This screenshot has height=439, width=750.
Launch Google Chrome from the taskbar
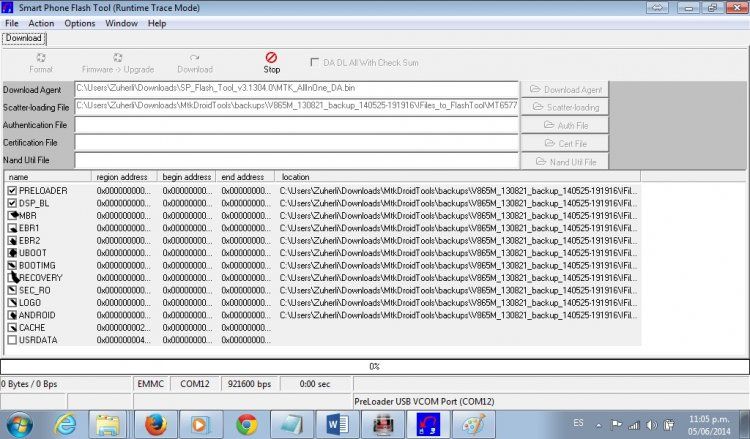click(x=246, y=424)
